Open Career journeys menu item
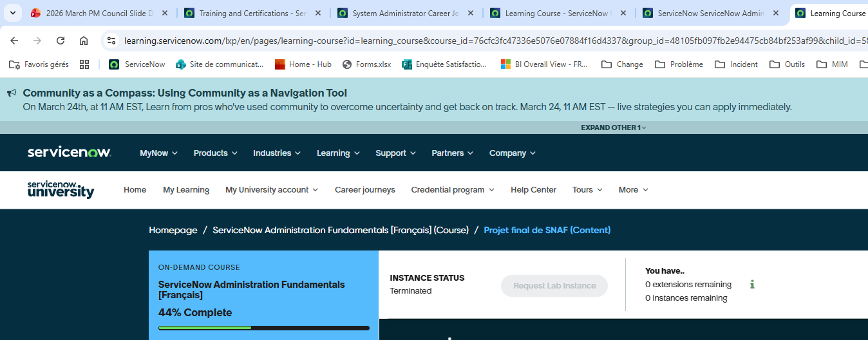This screenshot has height=340, width=868. click(x=365, y=190)
